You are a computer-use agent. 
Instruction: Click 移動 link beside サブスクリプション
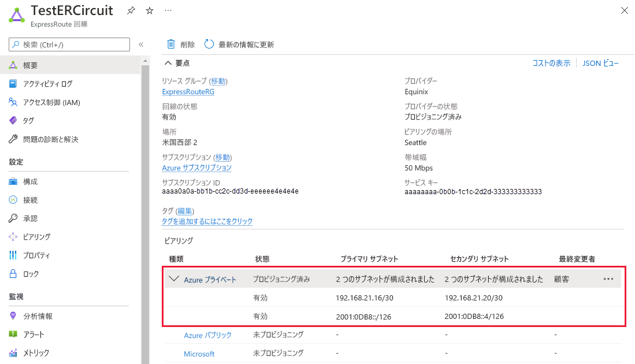point(222,157)
